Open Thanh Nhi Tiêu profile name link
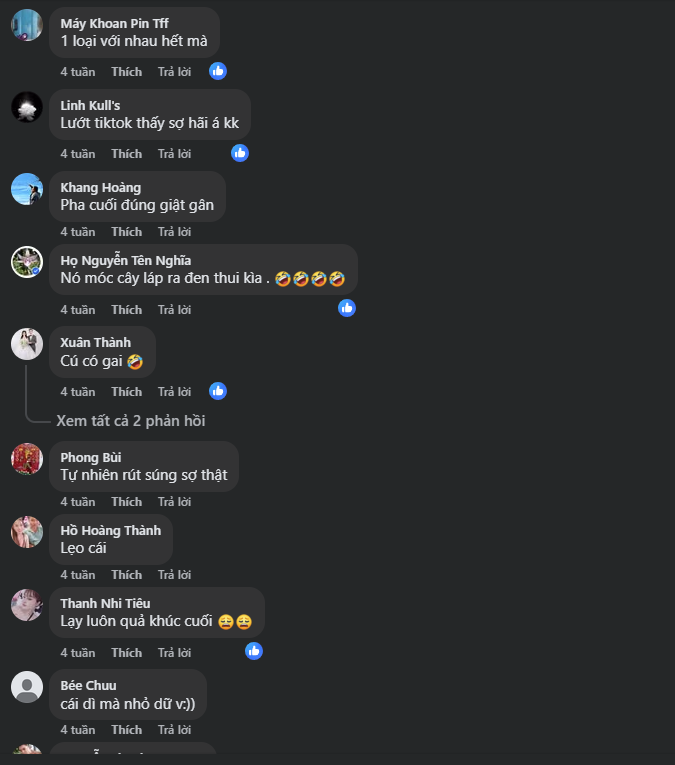Screen dimensions: 675x765 (x=105, y=604)
